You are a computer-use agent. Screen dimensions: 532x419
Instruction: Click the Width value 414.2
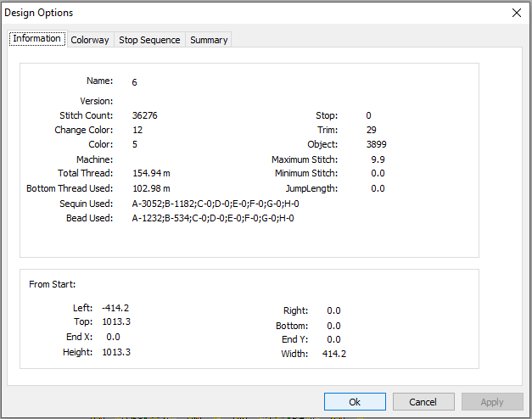(x=334, y=354)
